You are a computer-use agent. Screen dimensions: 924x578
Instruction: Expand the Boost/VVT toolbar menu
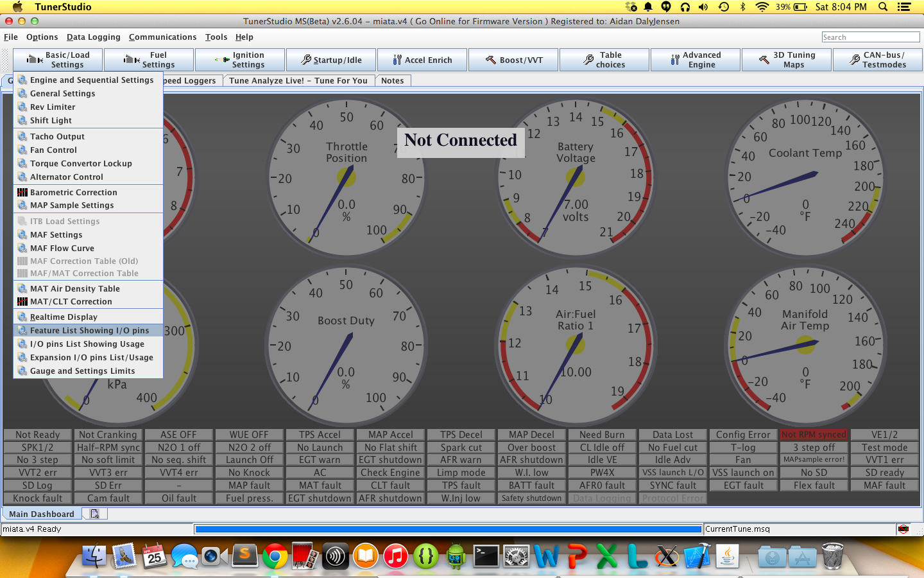[513, 60]
